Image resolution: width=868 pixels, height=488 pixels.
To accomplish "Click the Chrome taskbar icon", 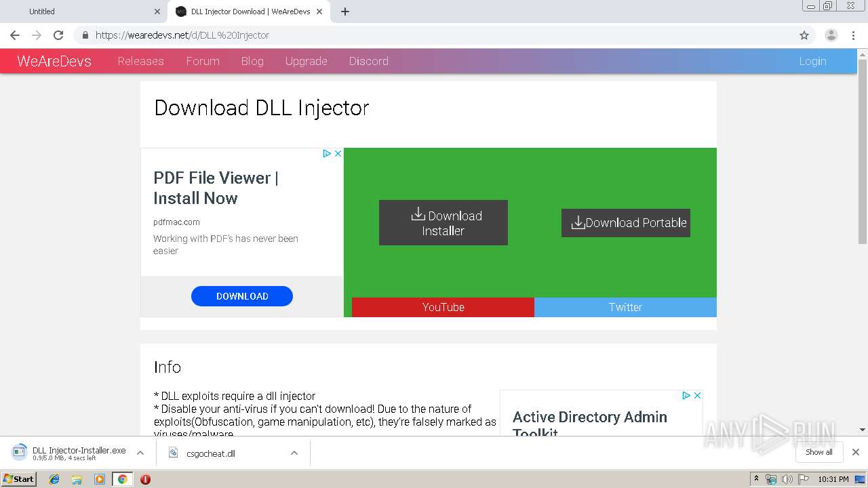I will (122, 479).
